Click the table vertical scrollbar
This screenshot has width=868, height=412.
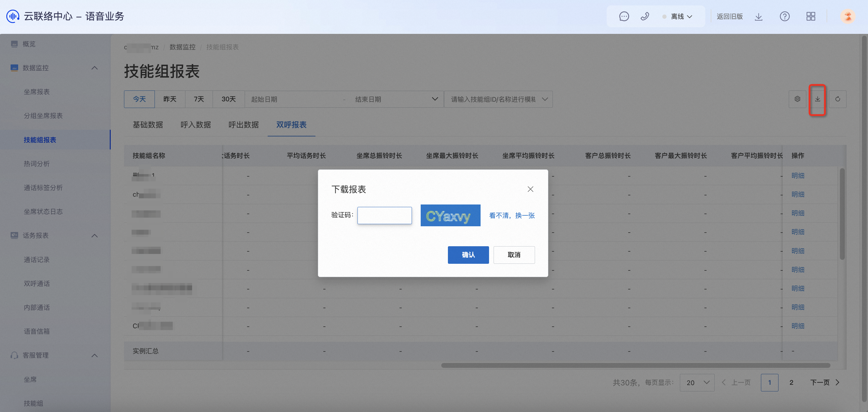pyautogui.click(x=842, y=214)
